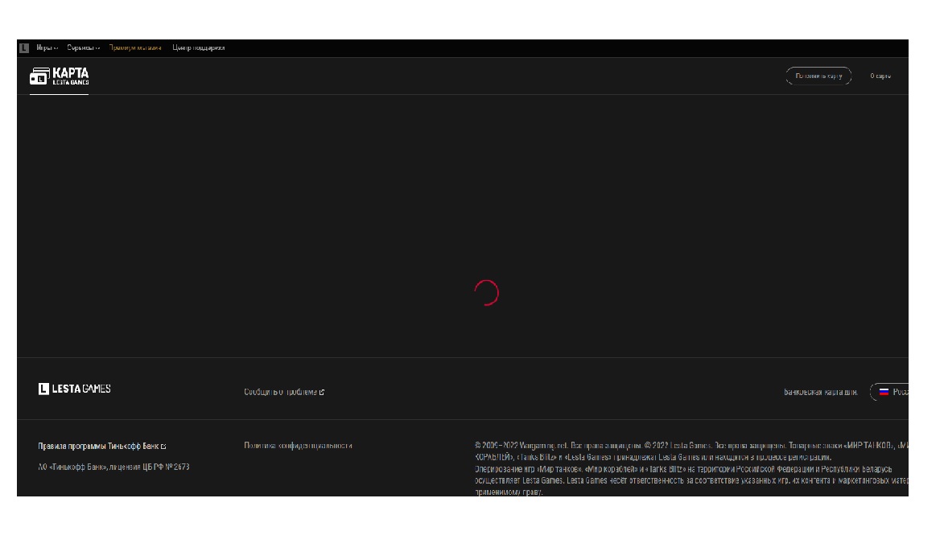Screen dimensions: 944x560
Task: Expand the Сервисы dropdown menu
Action: click(x=83, y=48)
